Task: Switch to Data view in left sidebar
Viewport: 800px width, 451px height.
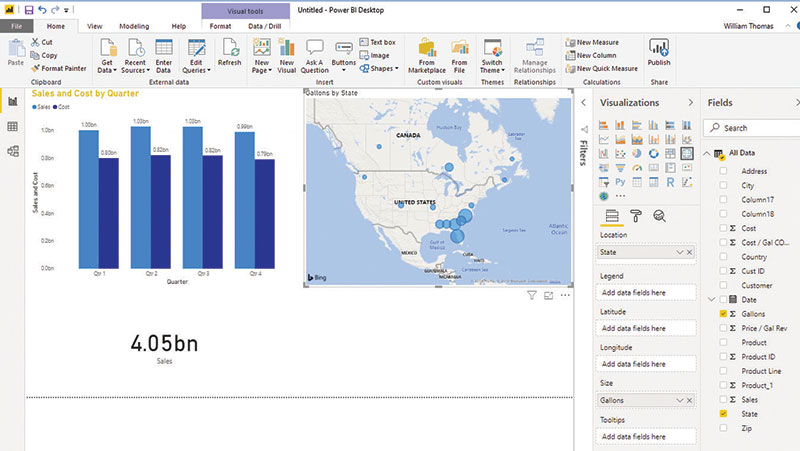Action: click(13, 126)
